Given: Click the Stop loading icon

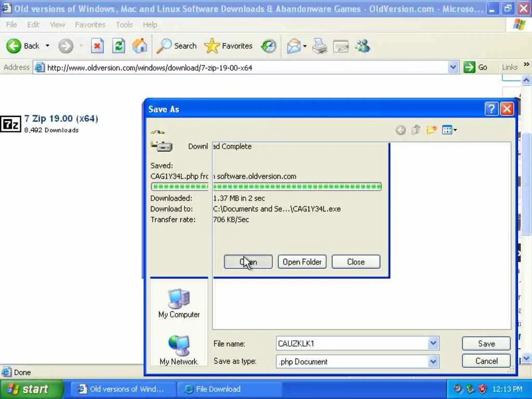Looking at the screenshot, I should point(97,46).
